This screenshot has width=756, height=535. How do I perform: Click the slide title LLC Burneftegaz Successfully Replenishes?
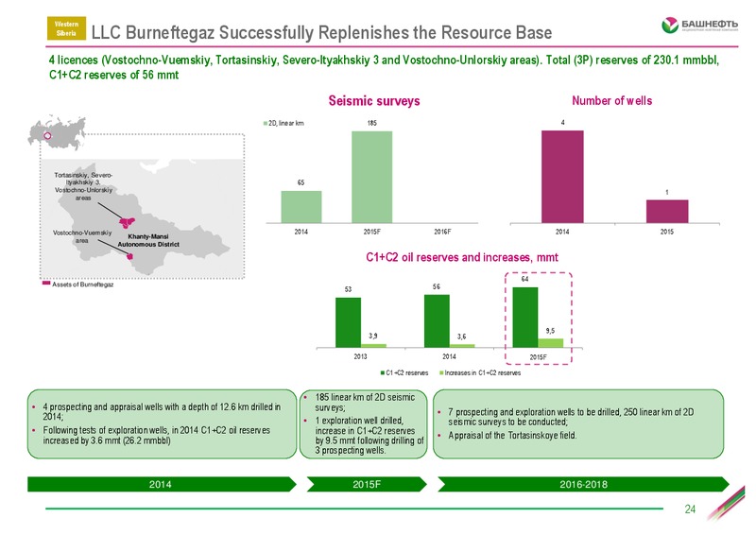(321, 32)
